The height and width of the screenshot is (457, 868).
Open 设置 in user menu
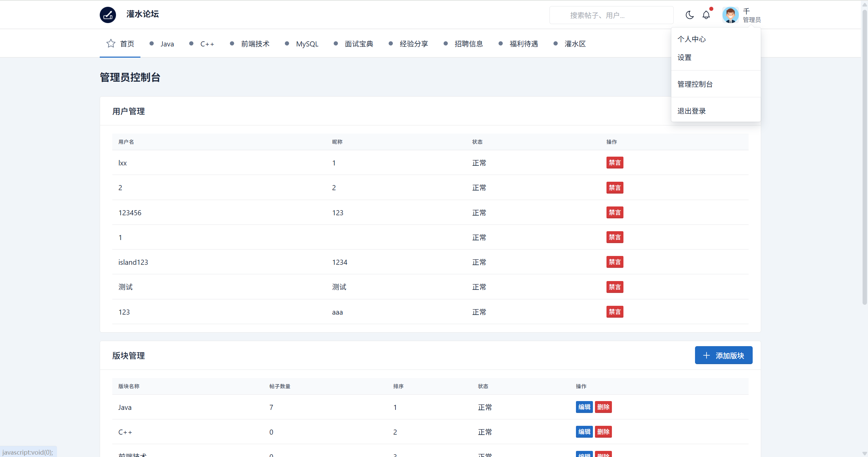pos(716,57)
